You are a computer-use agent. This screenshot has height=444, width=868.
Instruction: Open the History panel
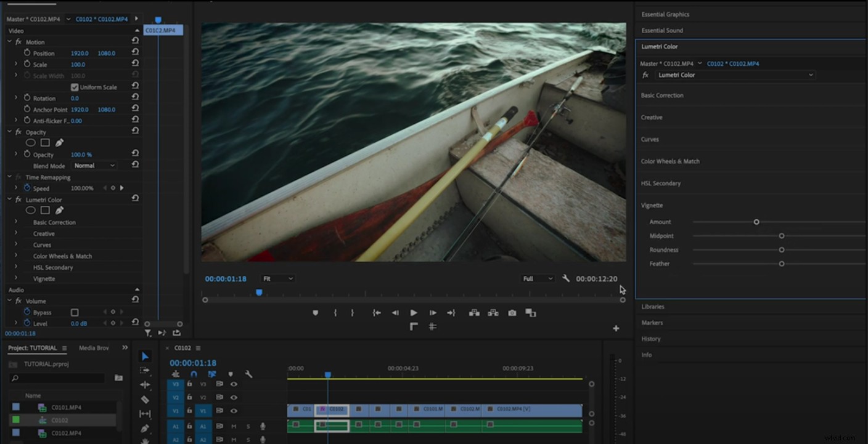click(x=651, y=338)
